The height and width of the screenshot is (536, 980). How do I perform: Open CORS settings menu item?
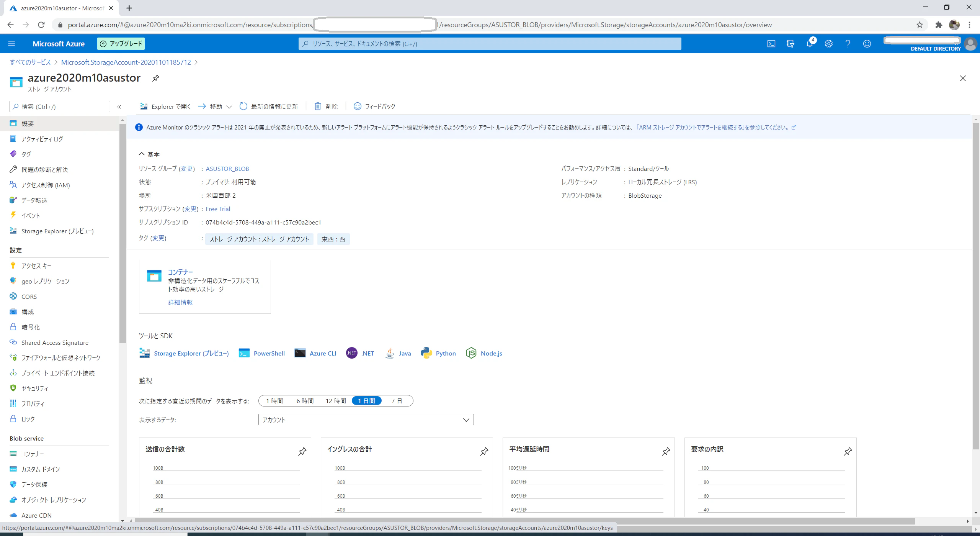point(29,297)
